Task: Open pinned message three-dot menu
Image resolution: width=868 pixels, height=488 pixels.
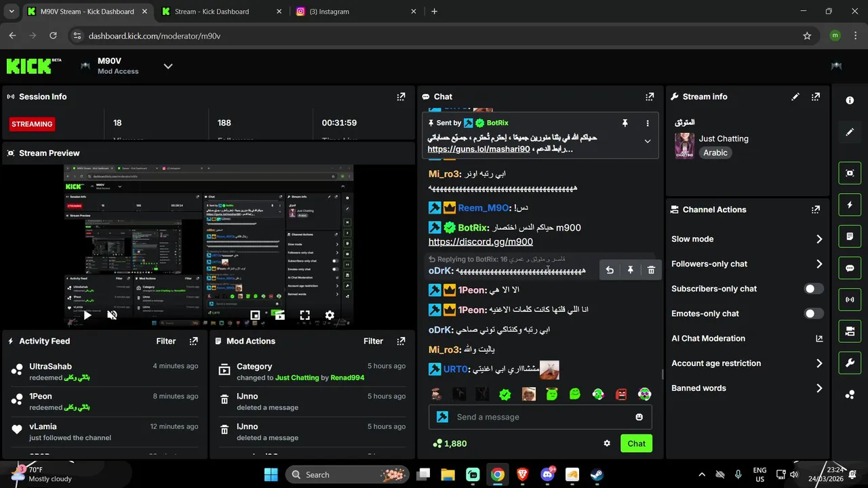Action: (648, 123)
